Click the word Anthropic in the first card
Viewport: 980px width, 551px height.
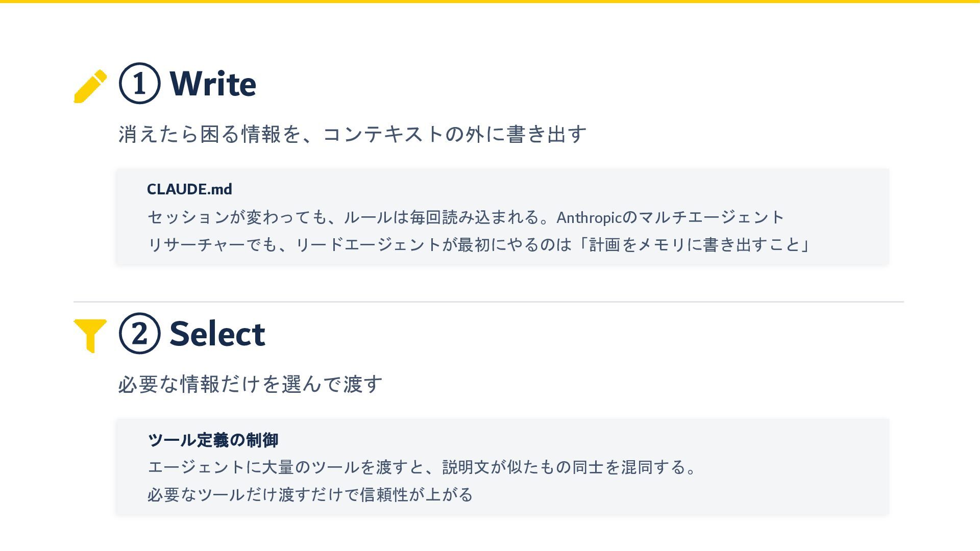point(589,218)
